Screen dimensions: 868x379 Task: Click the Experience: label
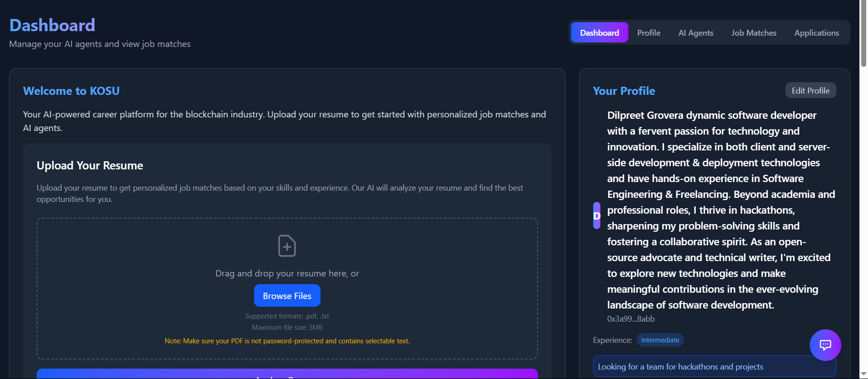(613, 340)
